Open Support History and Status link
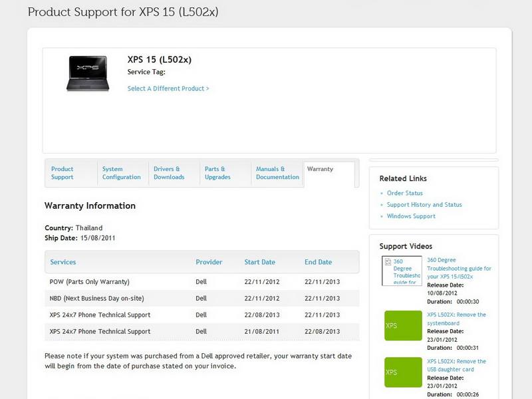Screen dimensions: 532x399 [424, 205]
